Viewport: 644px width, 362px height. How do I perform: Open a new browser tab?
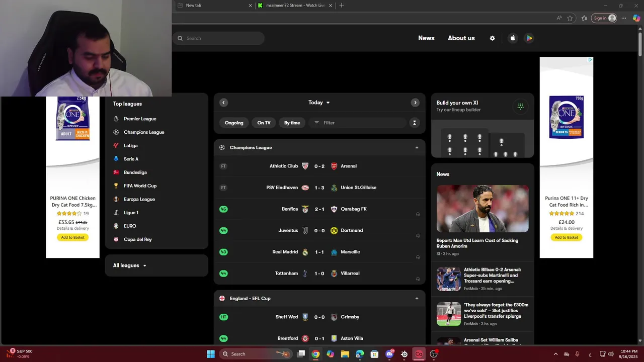pos(342,6)
